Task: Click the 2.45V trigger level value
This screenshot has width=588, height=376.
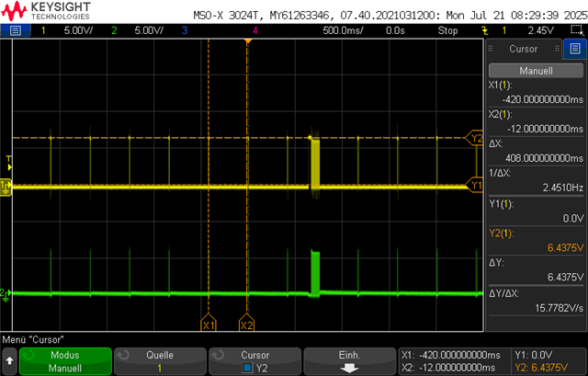Action: (x=541, y=30)
